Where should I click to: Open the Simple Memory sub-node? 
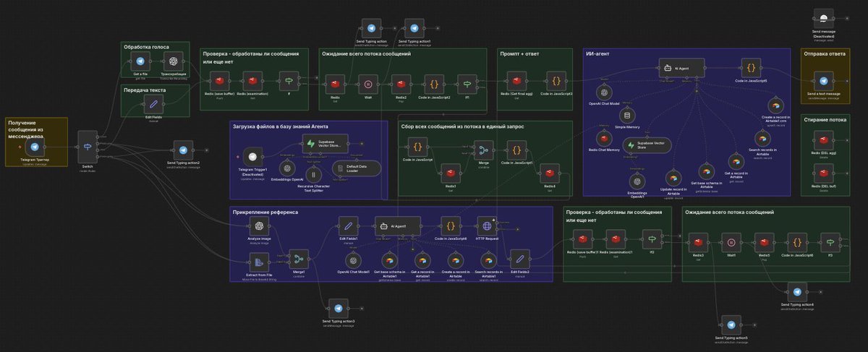pos(626,115)
